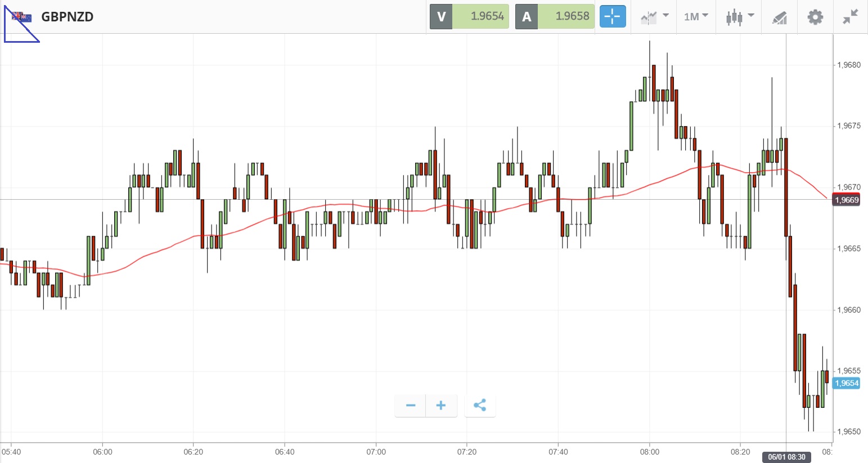
Task: Click the A price button showing 1.9658
Action: (x=555, y=16)
